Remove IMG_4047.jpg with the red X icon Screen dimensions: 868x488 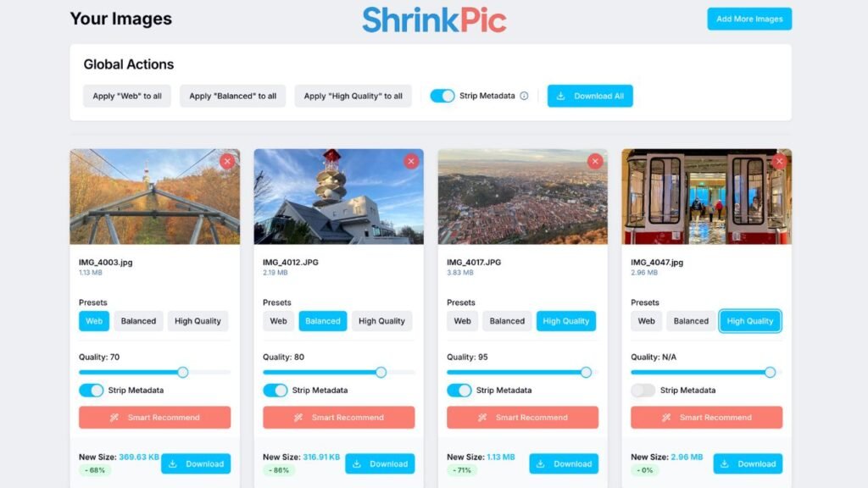tap(779, 161)
